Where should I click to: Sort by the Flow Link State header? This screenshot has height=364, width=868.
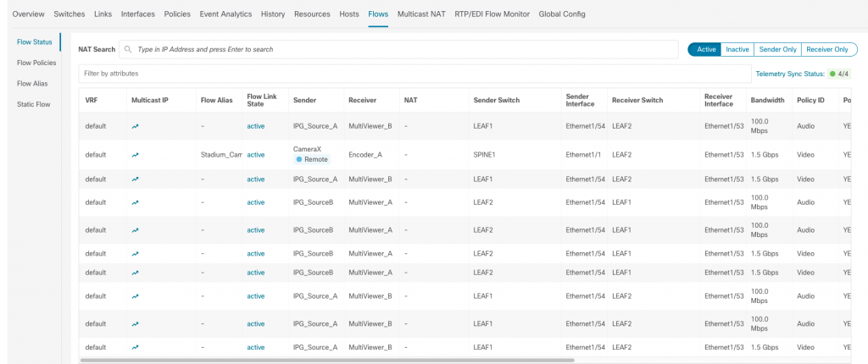(262, 100)
